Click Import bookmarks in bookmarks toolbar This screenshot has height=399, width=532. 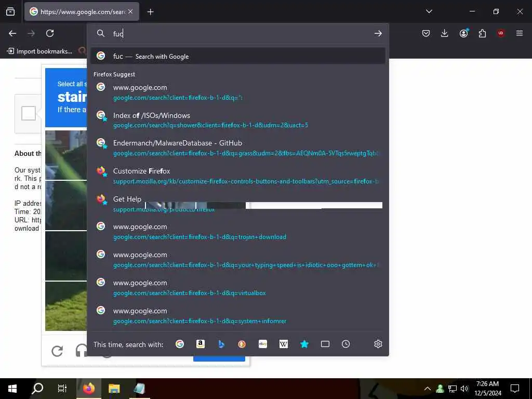(39, 51)
